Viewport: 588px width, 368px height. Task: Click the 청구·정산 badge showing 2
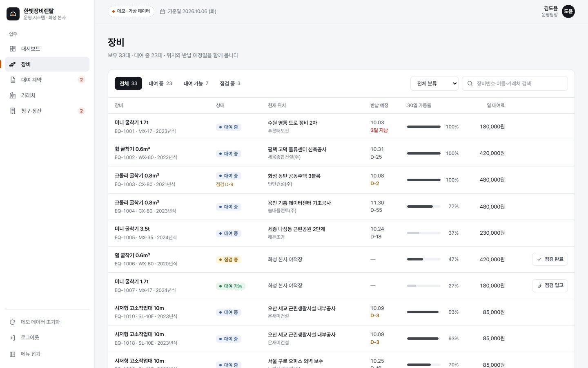pyautogui.click(x=81, y=111)
